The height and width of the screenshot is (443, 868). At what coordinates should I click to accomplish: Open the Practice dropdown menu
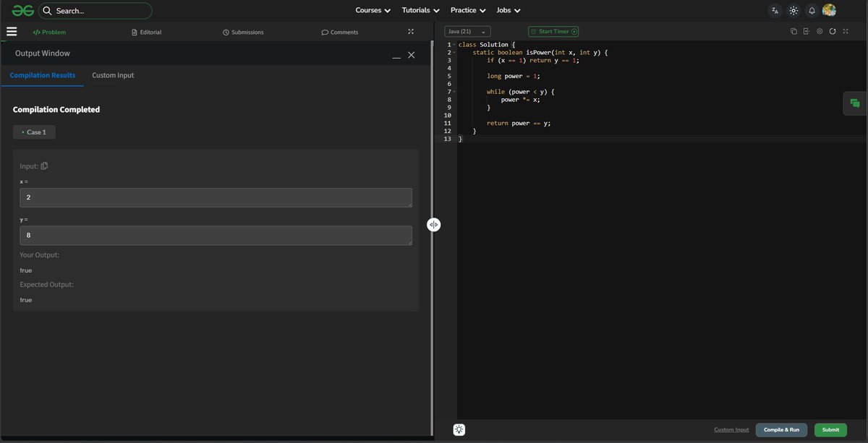pos(467,11)
